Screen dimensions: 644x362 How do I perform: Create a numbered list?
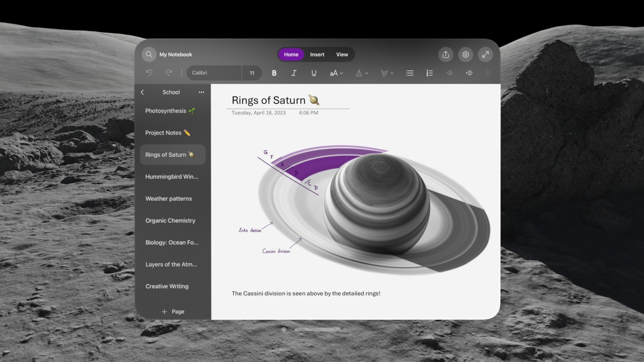point(429,73)
